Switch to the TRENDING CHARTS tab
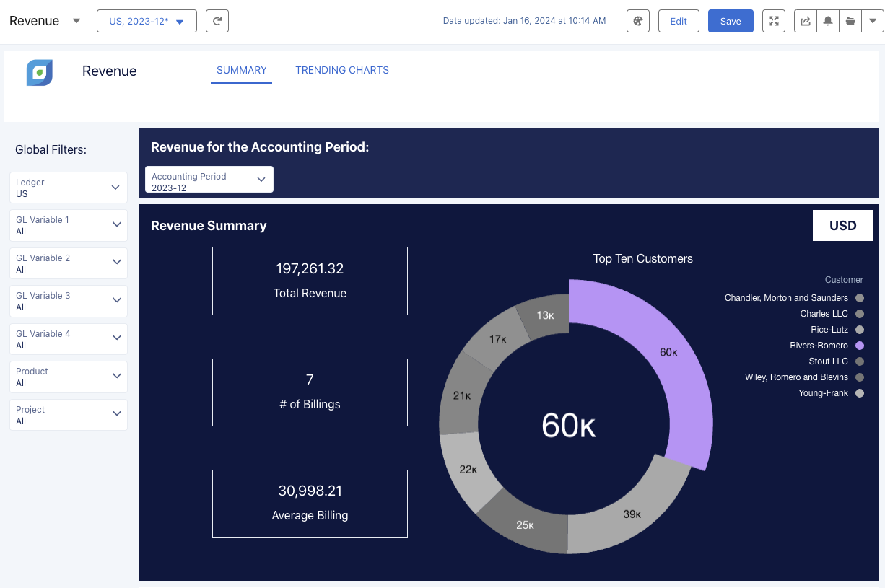Image resolution: width=885 pixels, height=588 pixels. pyautogui.click(x=342, y=70)
